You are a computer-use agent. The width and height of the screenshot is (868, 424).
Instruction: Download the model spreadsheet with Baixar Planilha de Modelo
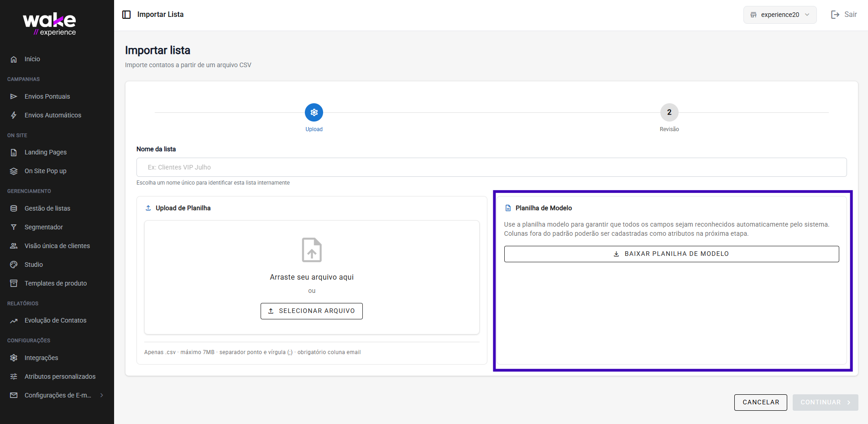point(671,254)
